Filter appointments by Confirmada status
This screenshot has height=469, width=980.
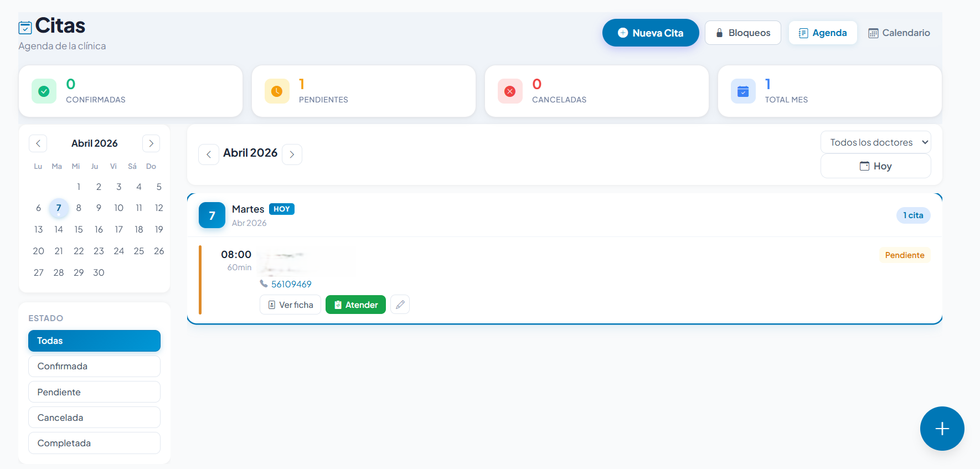point(94,366)
